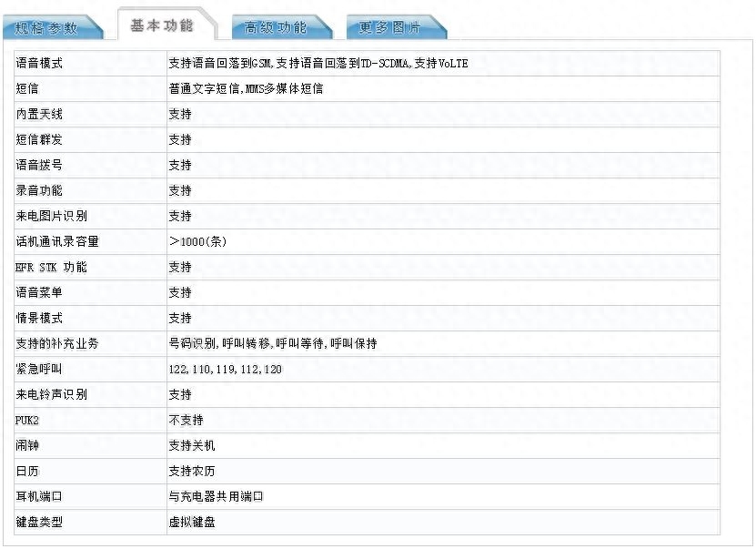Select the 基本功能 tab
This screenshot has height=549, width=756.
[x=162, y=25]
